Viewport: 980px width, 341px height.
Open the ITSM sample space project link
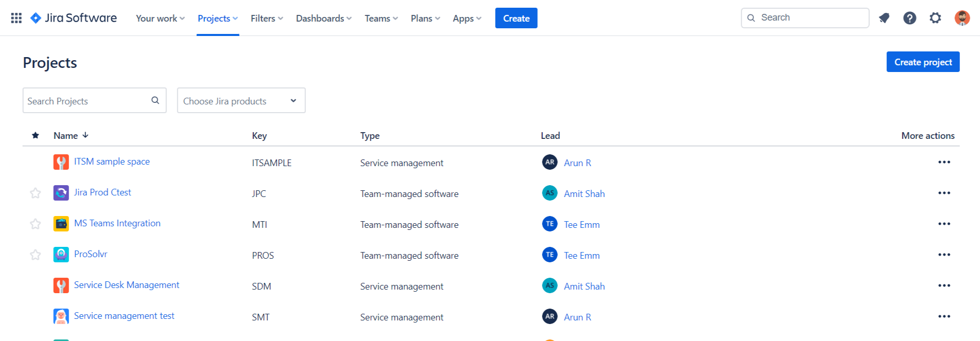pyautogui.click(x=112, y=161)
